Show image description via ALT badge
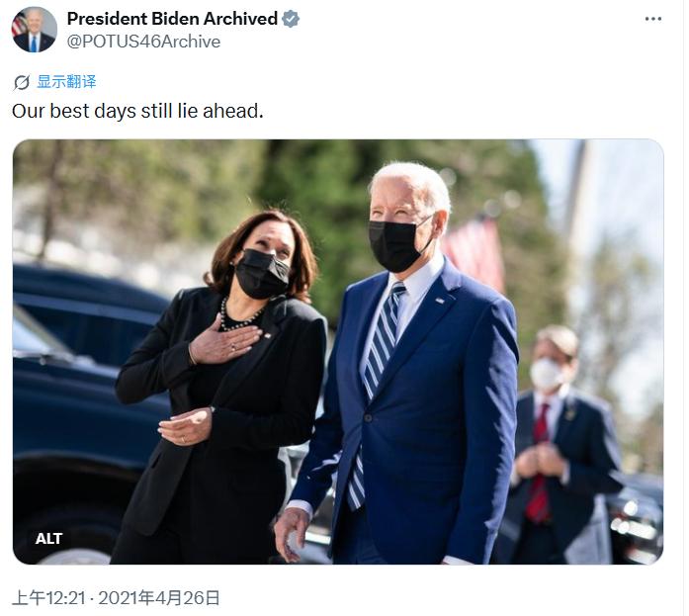689x616 pixels. tap(48, 538)
